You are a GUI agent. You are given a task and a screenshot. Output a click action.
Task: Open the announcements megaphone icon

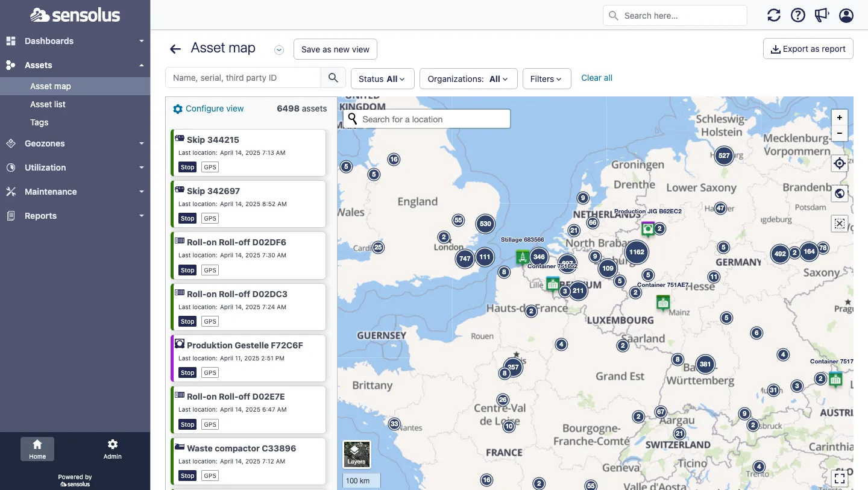tap(822, 16)
